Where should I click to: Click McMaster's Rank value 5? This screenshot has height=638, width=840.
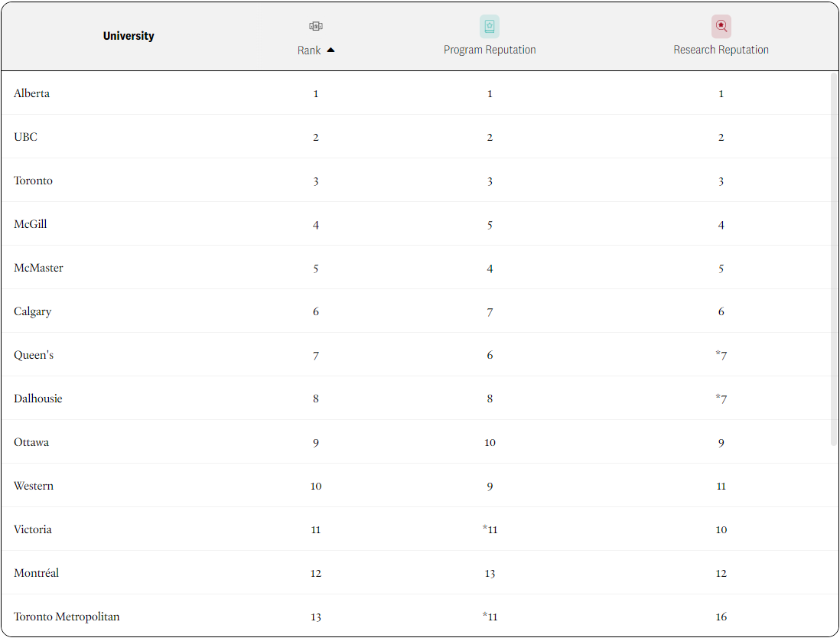(x=316, y=269)
